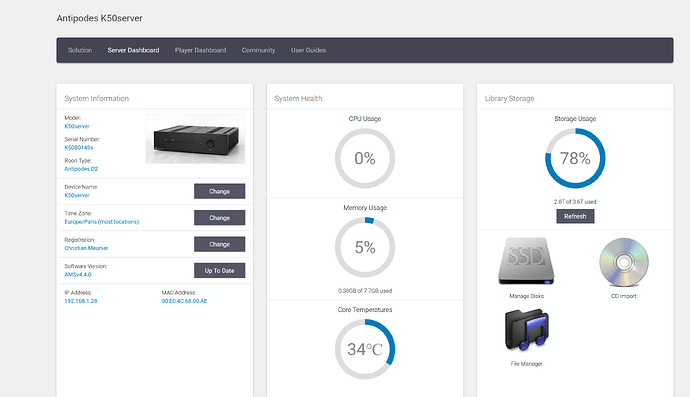690x397 pixels.
Task: Click the Device Name value K50server
Action: tap(77, 195)
